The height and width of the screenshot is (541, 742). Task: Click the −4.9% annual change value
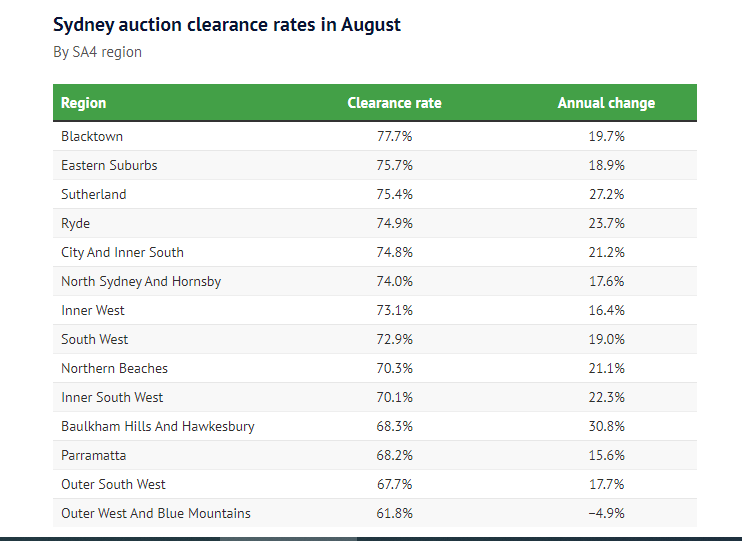[x=606, y=513]
